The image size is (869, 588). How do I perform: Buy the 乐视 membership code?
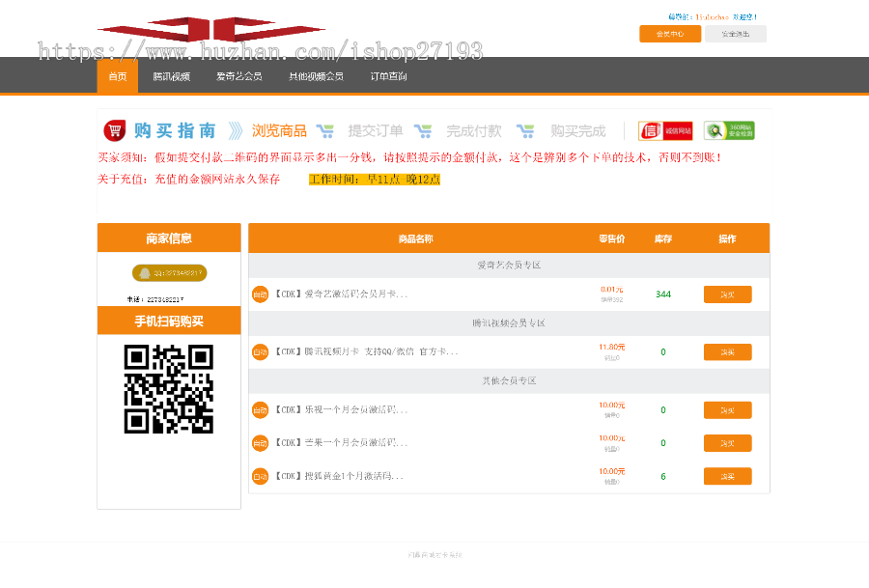click(728, 410)
